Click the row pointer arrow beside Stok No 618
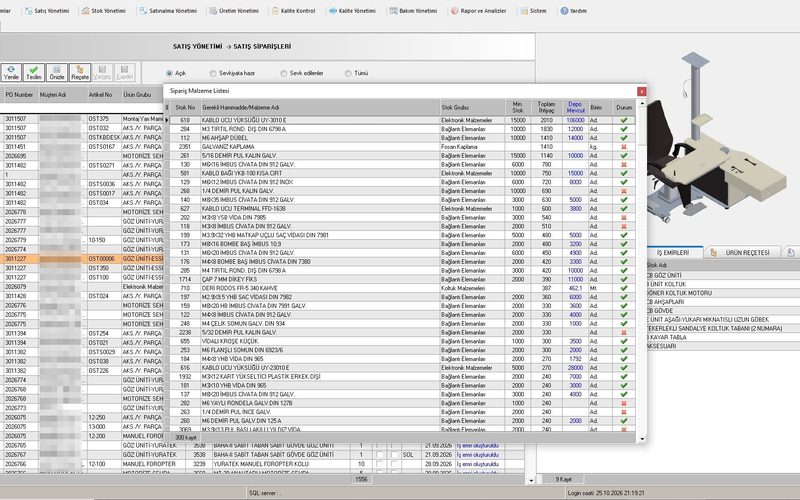800x500 pixels. coord(167,120)
